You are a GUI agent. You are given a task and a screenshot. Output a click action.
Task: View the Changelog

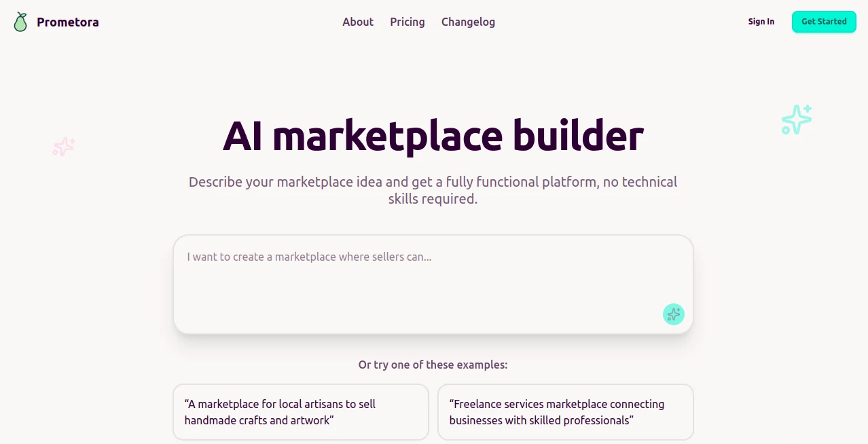468,22
